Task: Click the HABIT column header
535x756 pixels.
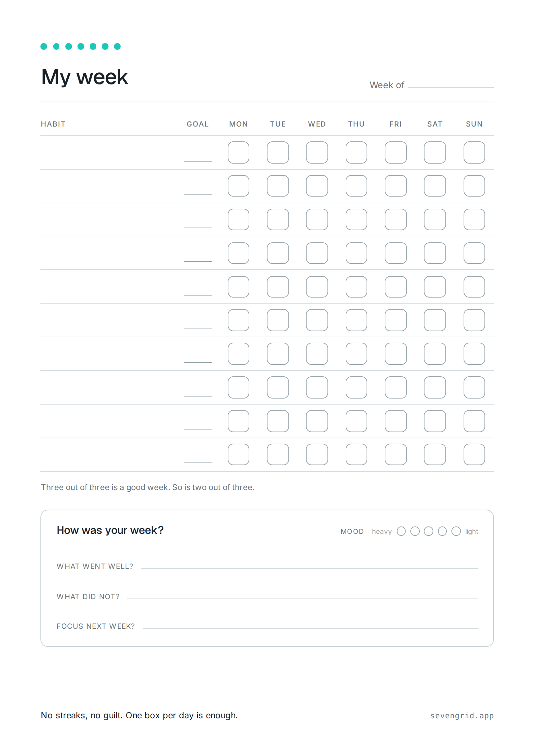Action: (53, 124)
